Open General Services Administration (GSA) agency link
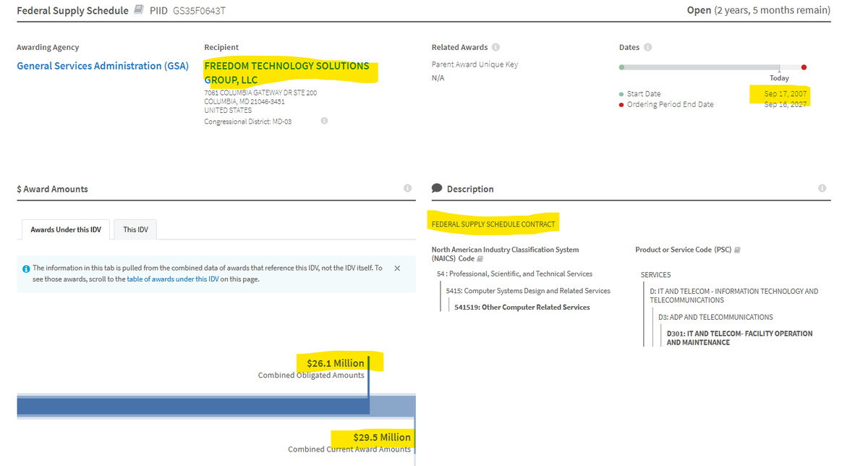Image resolution: width=868 pixels, height=466 pixels. pos(103,66)
